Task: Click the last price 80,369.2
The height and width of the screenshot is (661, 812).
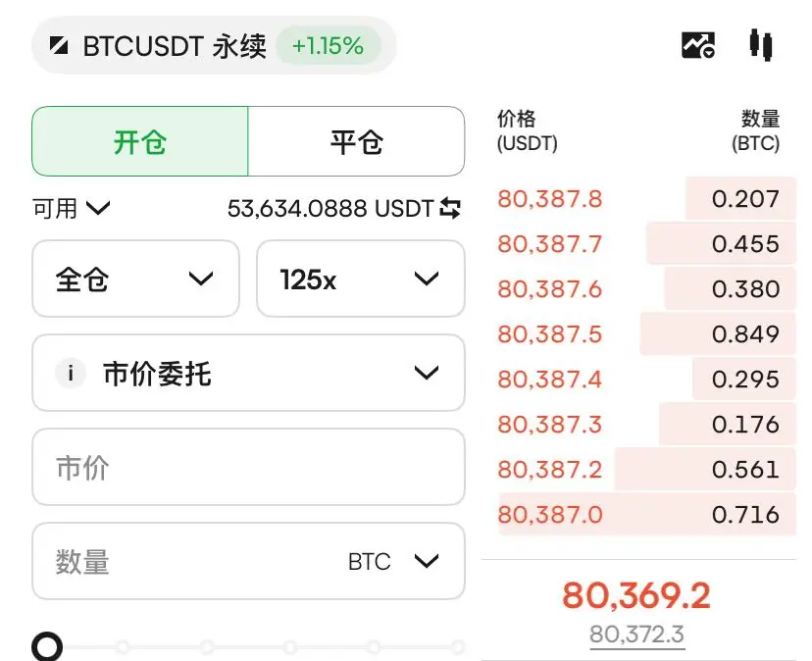Action: click(636, 595)
